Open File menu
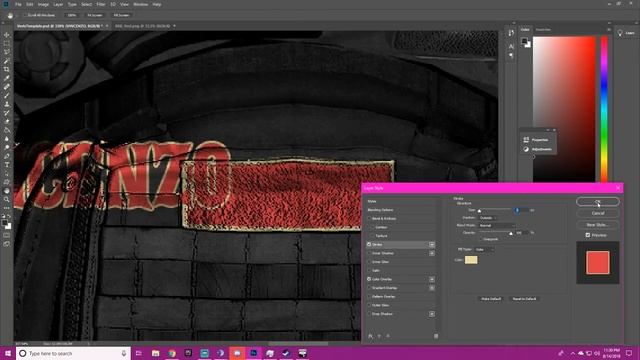Viewport: 640px width, 360px height. pos(18,4)
